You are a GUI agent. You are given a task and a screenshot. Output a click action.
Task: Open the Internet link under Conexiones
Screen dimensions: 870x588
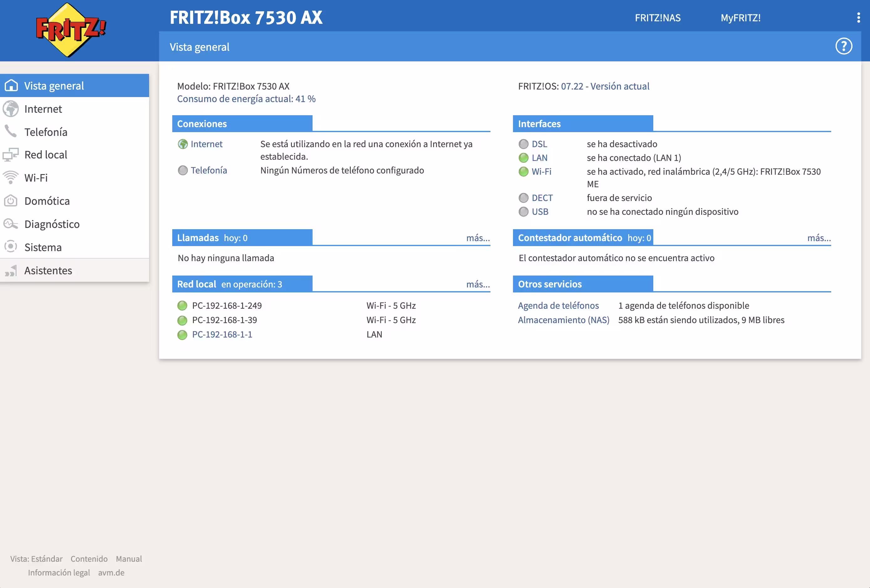click(x=206, y=144)
